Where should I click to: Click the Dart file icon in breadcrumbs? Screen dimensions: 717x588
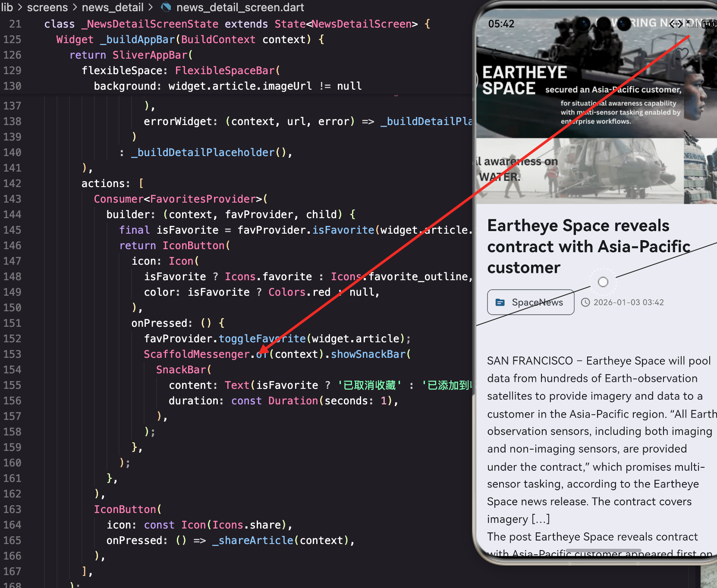point(166,7)
